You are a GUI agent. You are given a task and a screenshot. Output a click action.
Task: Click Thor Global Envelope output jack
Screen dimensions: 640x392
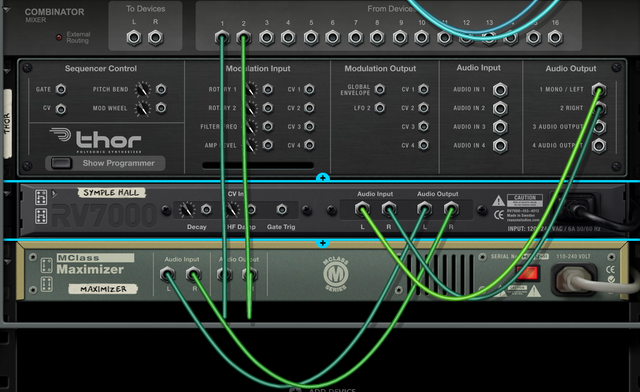point(380,89)
